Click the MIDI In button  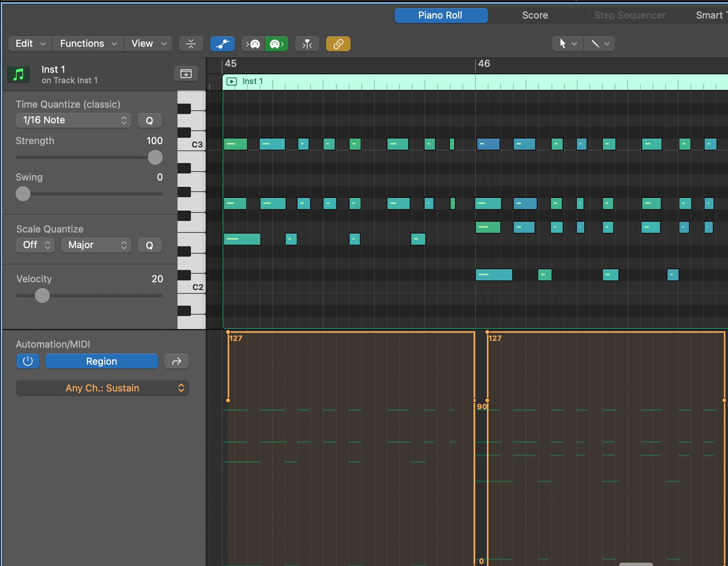point(253,44)
